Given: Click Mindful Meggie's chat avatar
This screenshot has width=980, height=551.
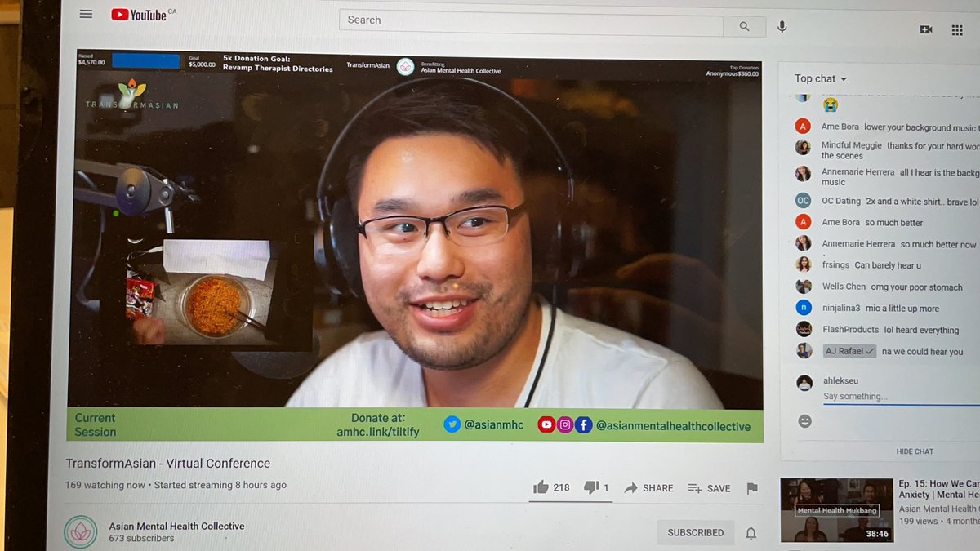Looking at the screenshot, I should tap(804, 147).
